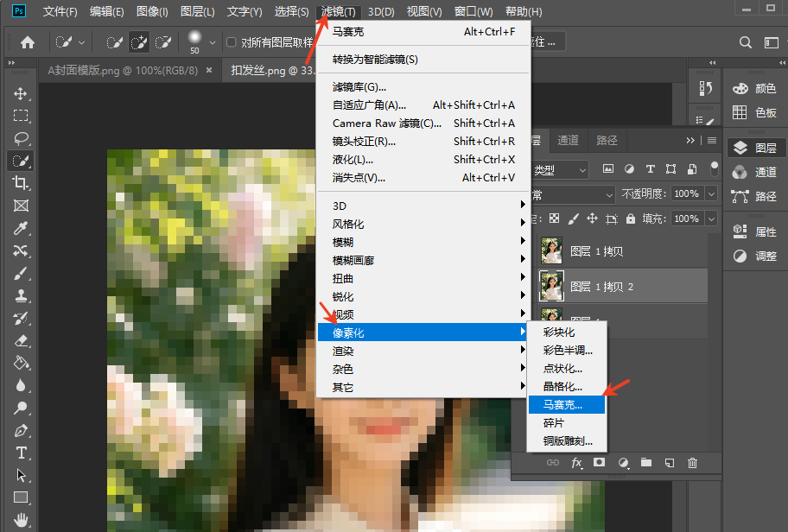Select the Crop tool
The image size is (788, 532).
click(x=21, y=183)
